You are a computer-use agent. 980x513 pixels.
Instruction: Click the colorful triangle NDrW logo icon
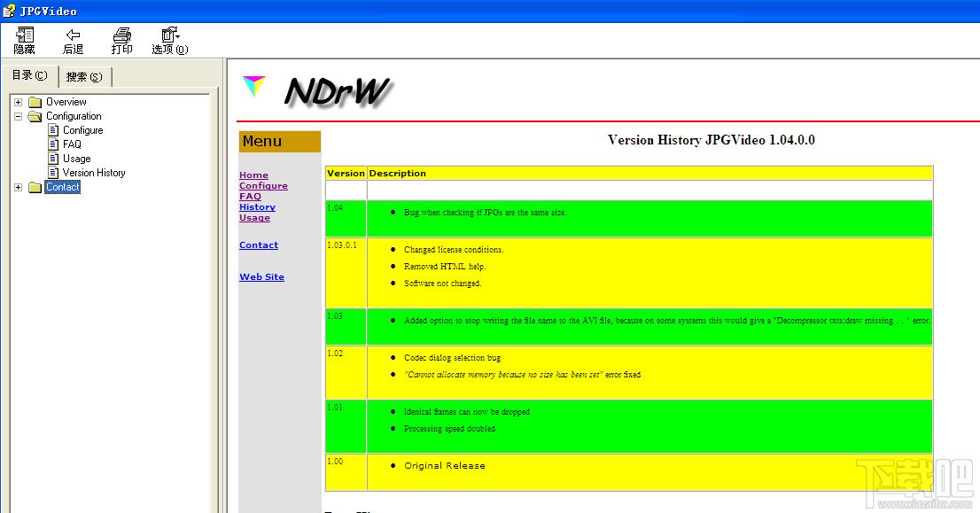(x=254, y=86)
